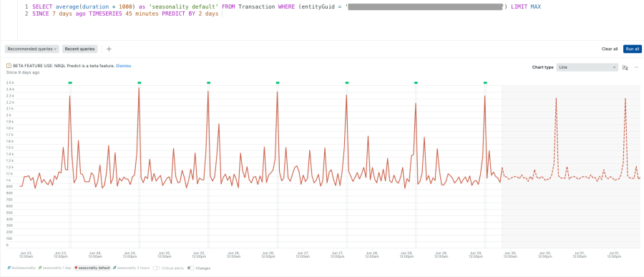Click the Run all button

pyautogui.click(x=632, y=49)
